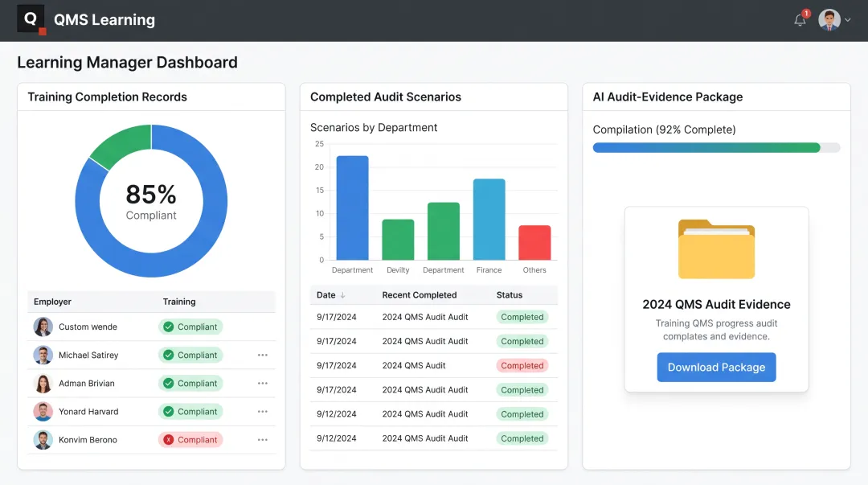Image resolution: width=868 pixels, height=485 pixels.
Task: Click the user profile avatar in header
Action: pos(829,20)
